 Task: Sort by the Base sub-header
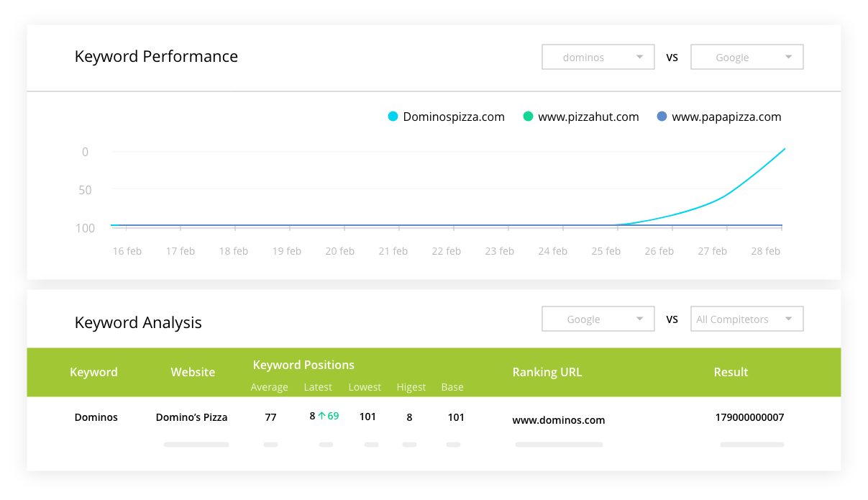tap(452, 387)
